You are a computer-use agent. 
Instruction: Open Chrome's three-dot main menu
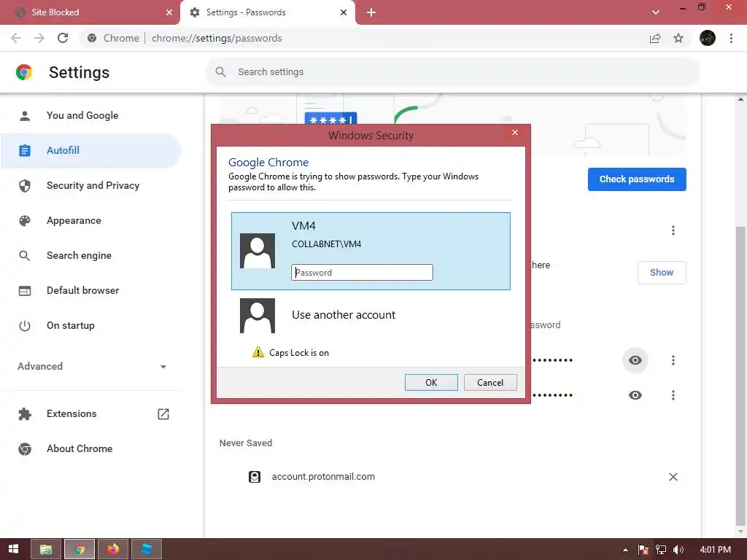click(731, 38)
